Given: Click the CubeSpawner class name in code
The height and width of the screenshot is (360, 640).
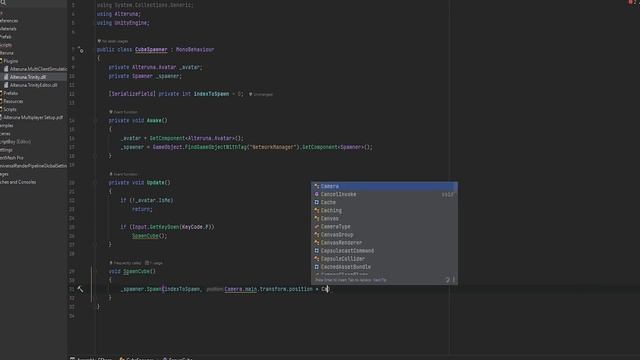Looking at the screenshot, I should [x=151, y=49].
